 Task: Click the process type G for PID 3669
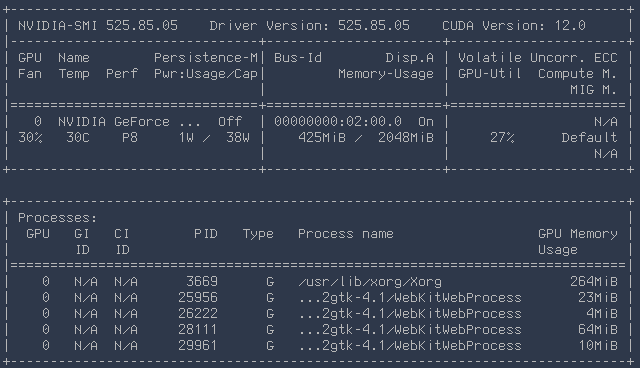pyautogui.click(x=270, y=282)
